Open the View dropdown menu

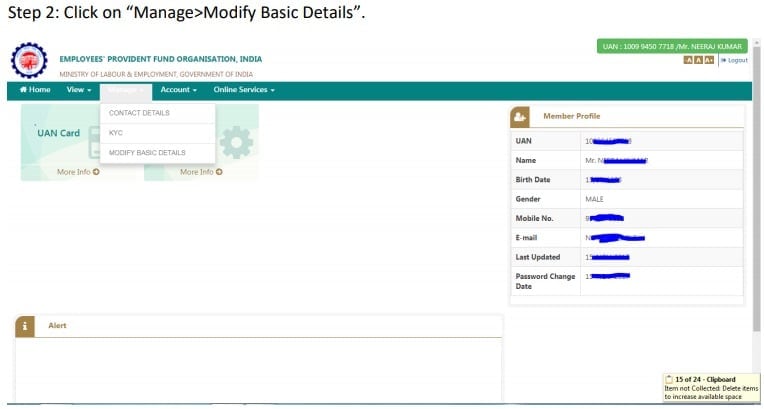(79, 90)
